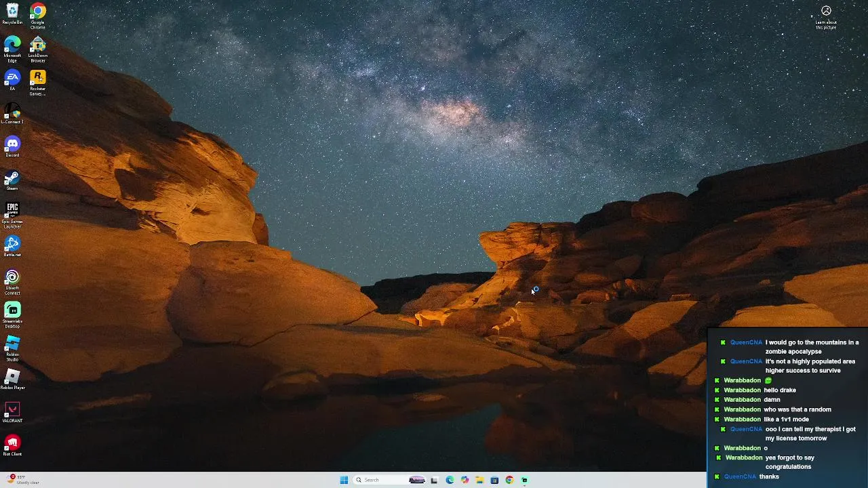Image resolution: width=868 pixels, height=488 pixels.
Task: Select the EA app desktop shortcut
Action: pos(12,80)
